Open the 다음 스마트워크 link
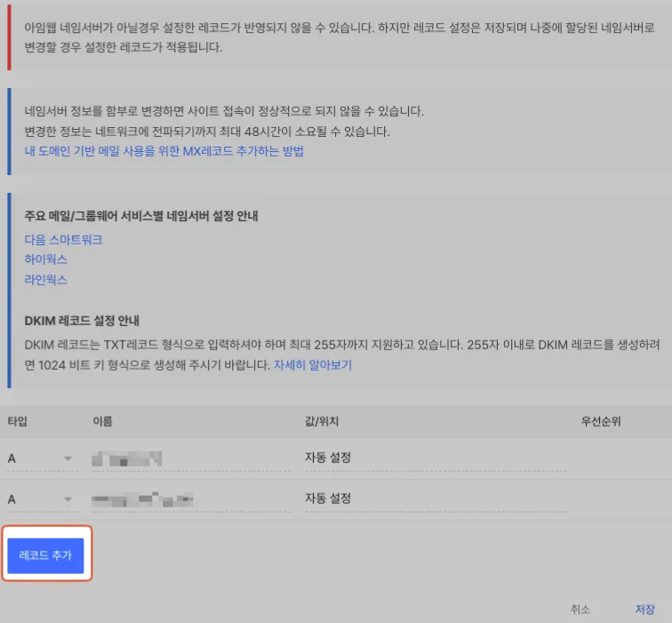This screenshot has width=672, height=623. tap(63, 239)
